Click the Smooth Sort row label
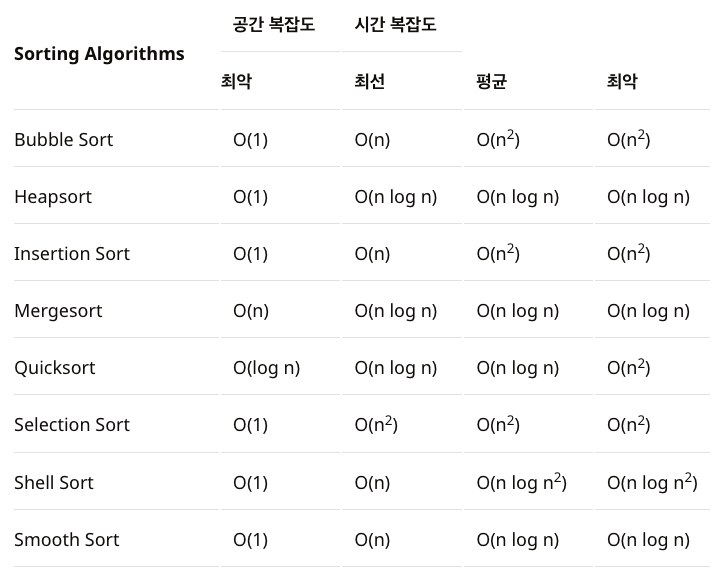The image size is (726, 580). coord(67,540)
